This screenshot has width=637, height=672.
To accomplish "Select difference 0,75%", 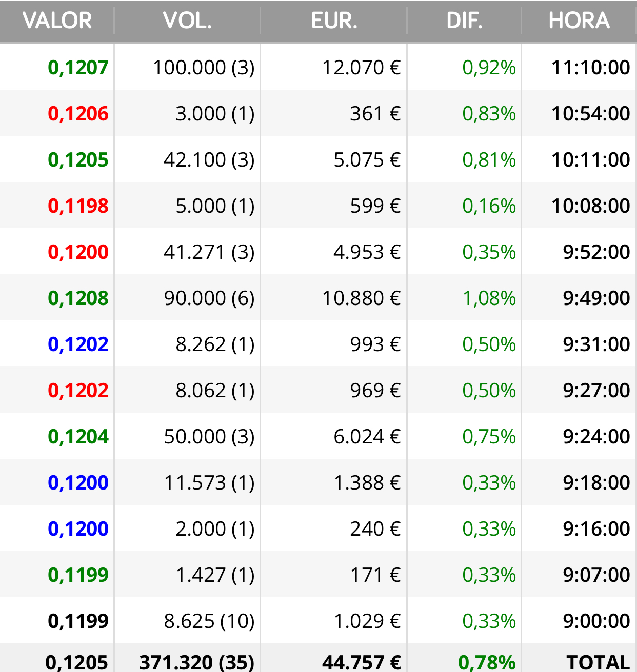I will click(489, 437).
